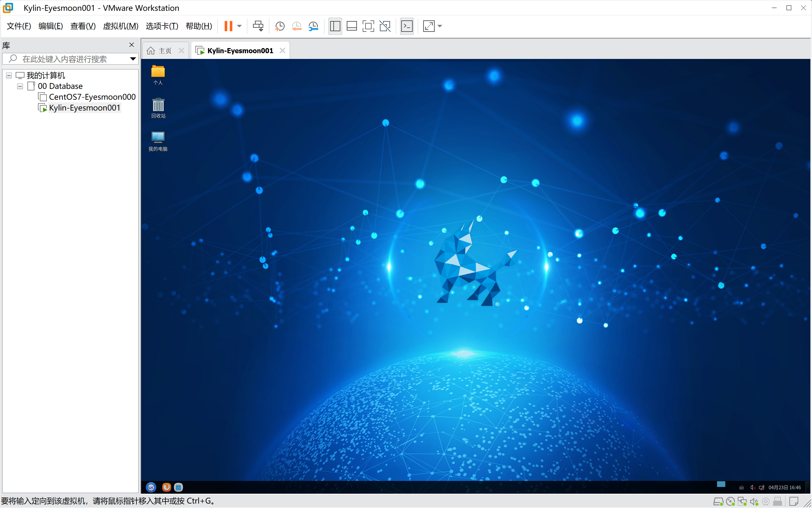Image resolution: width=812 pixels, height=508 pixels.
Task: Open the 04月23日 16:46 clock
Action: tap(785, 488)
